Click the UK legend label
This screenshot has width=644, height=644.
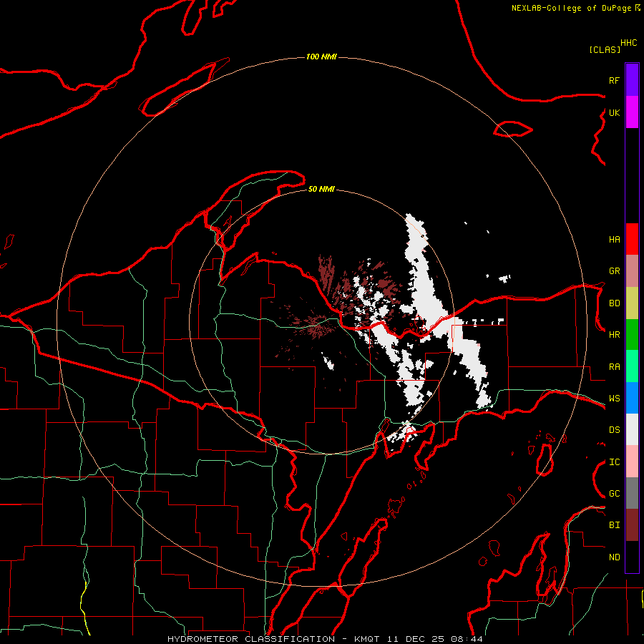click(x=615, y=112)
